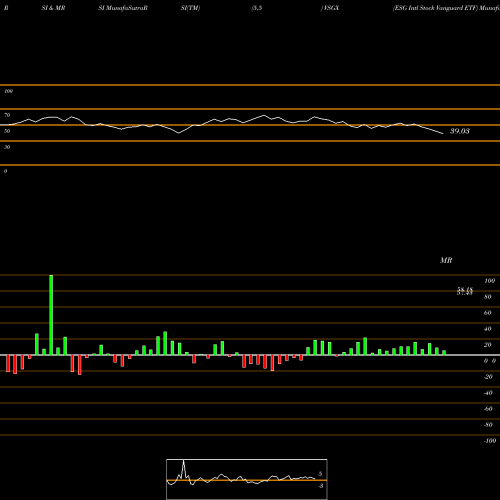Click the -80 label on the MR axis

[488, 425]
